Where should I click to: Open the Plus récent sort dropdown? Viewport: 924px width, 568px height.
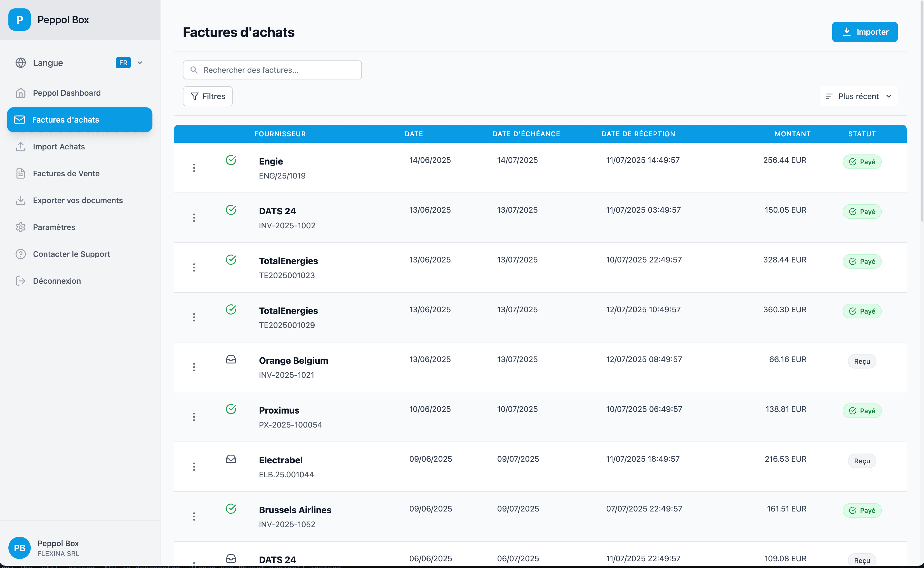859,96
